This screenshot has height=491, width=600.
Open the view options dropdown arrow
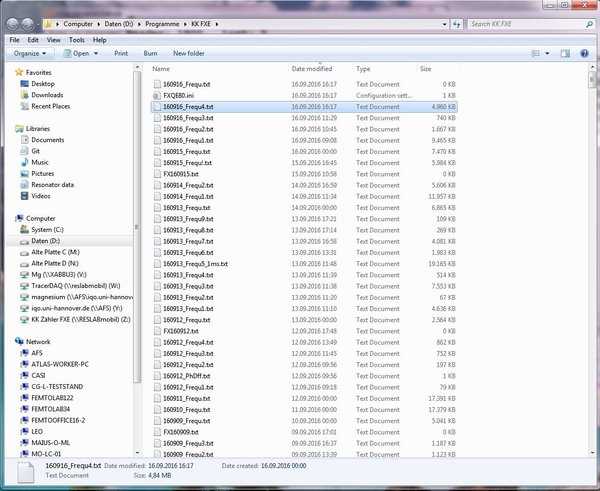(x=547, y=54)
